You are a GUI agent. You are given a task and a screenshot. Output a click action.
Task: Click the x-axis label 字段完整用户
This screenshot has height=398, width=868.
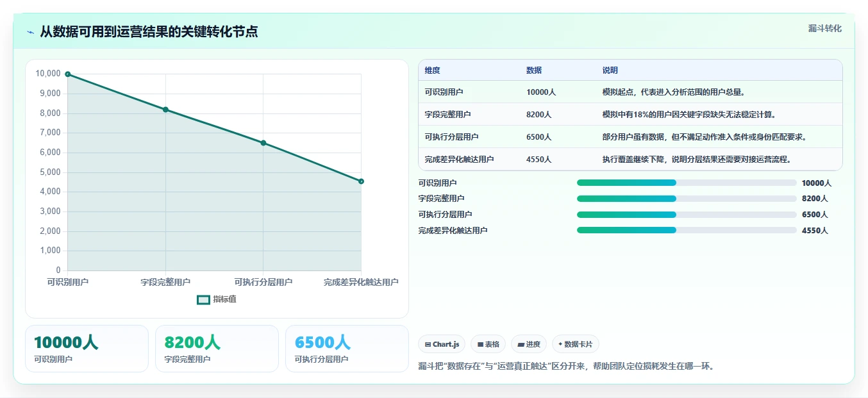[165, 283]
